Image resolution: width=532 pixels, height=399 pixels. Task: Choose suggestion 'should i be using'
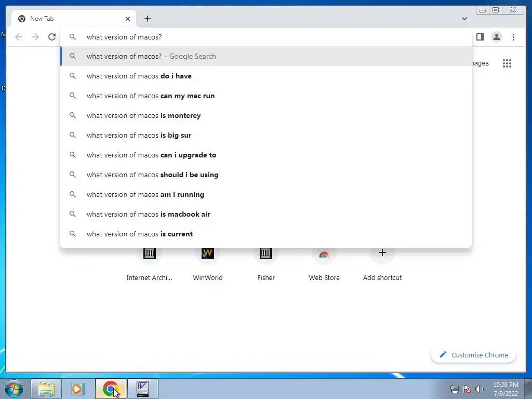266,175
